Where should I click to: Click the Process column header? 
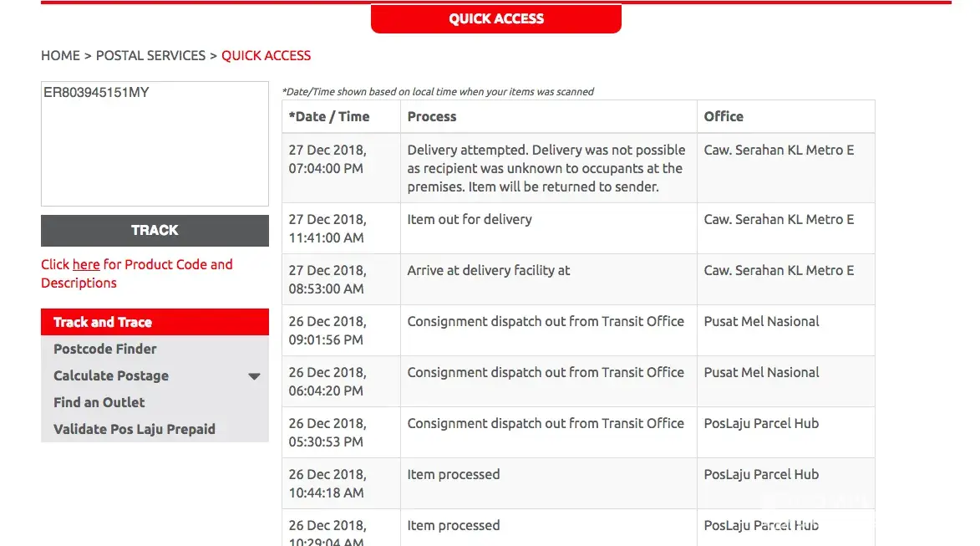[432, 116]
